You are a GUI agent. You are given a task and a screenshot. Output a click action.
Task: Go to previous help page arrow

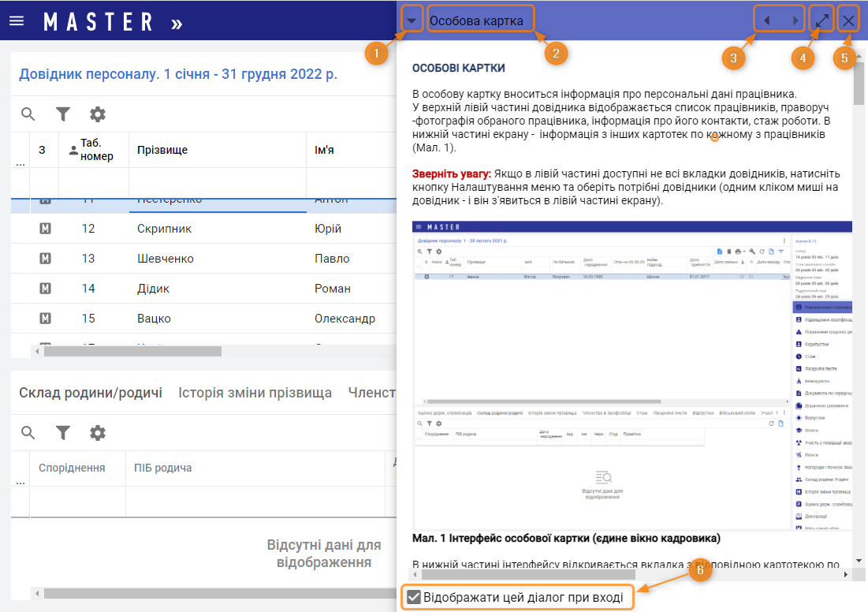click(x=767, y=21)
